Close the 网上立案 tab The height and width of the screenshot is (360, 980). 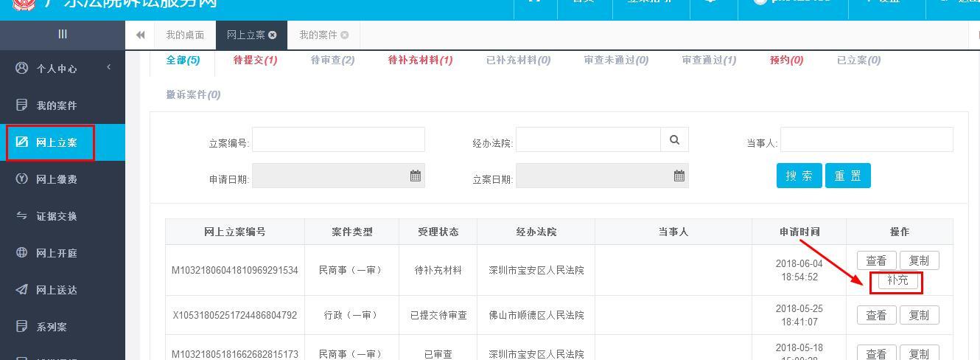tap(273, 35)
